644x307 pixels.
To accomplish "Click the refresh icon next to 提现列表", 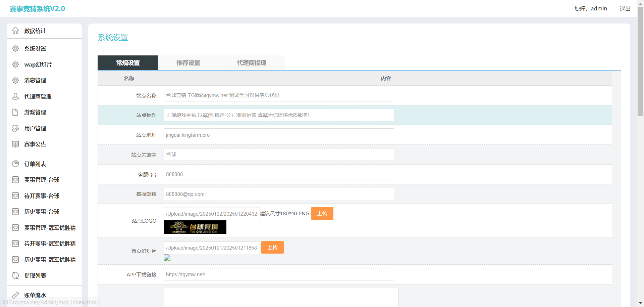I will click(15, 275).
